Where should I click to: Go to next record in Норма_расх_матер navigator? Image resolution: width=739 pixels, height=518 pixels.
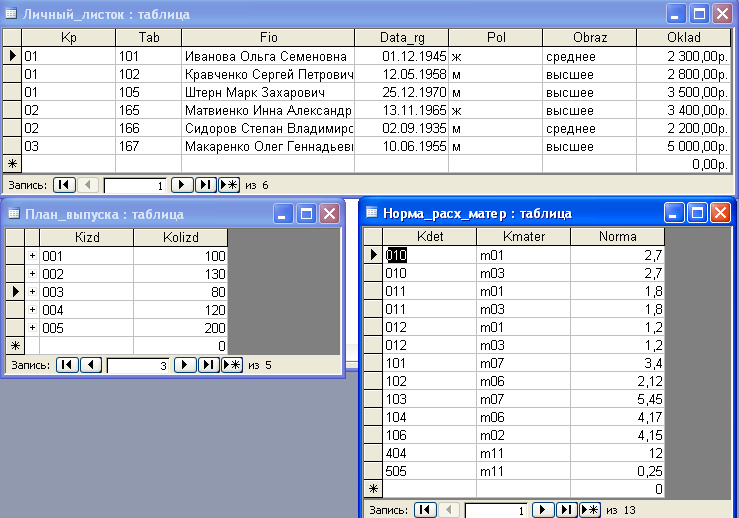(542, 510)
